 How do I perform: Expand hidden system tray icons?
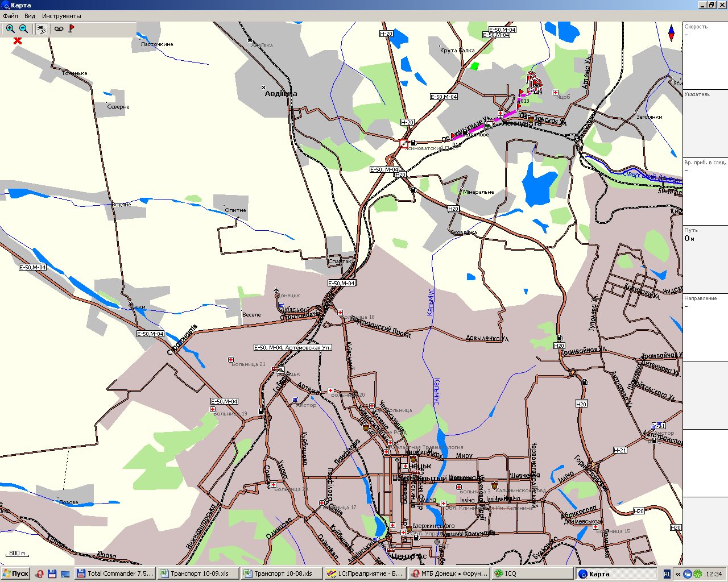(678, 574)
